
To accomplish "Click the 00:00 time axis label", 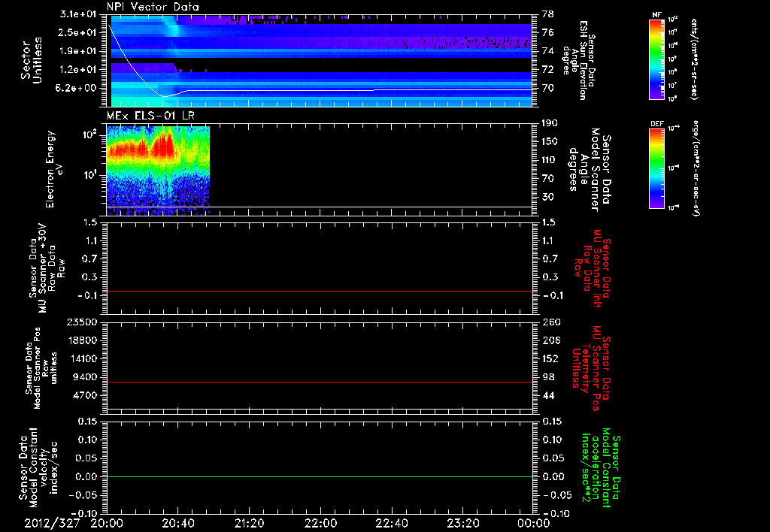I will [x=534, y=523].
